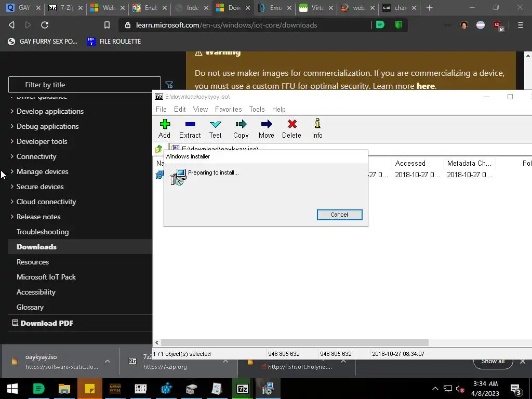532x399 pixels.
Task: Click the green reader-mode icon in address bar
Action: point(380,25)
